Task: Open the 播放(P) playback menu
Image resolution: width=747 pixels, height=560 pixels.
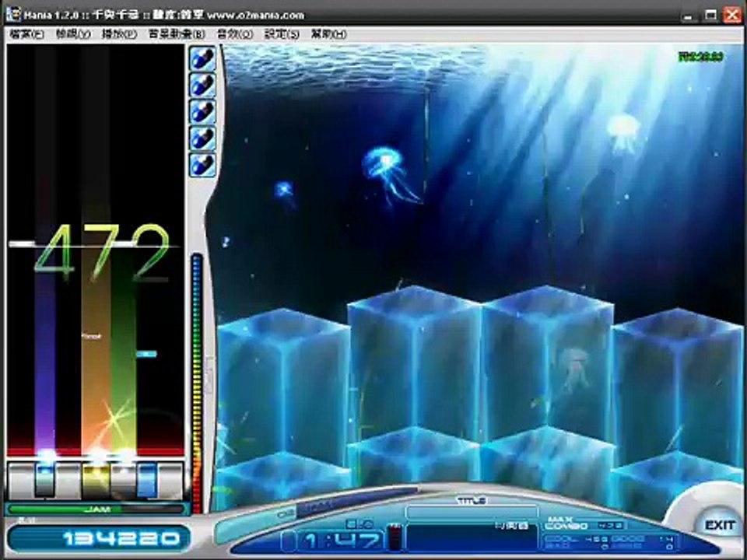Action: [119, 34]
